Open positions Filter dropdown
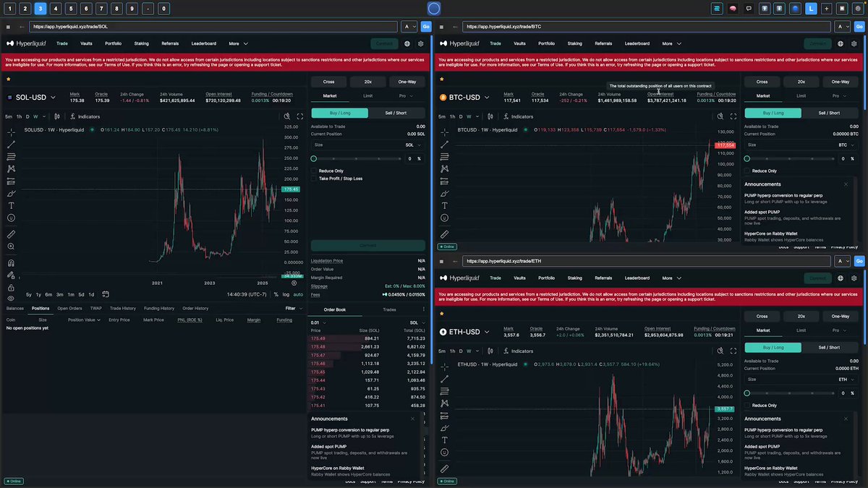 click(293, 308)
